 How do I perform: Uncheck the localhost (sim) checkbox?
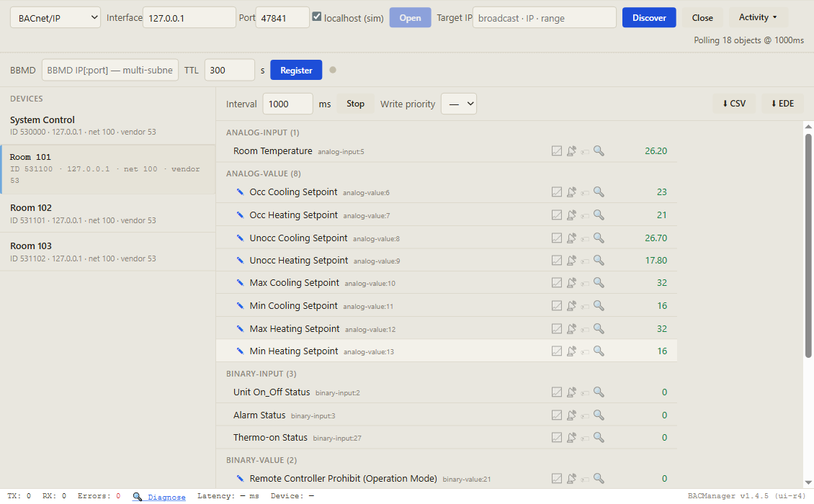click(x=317, y=17)
